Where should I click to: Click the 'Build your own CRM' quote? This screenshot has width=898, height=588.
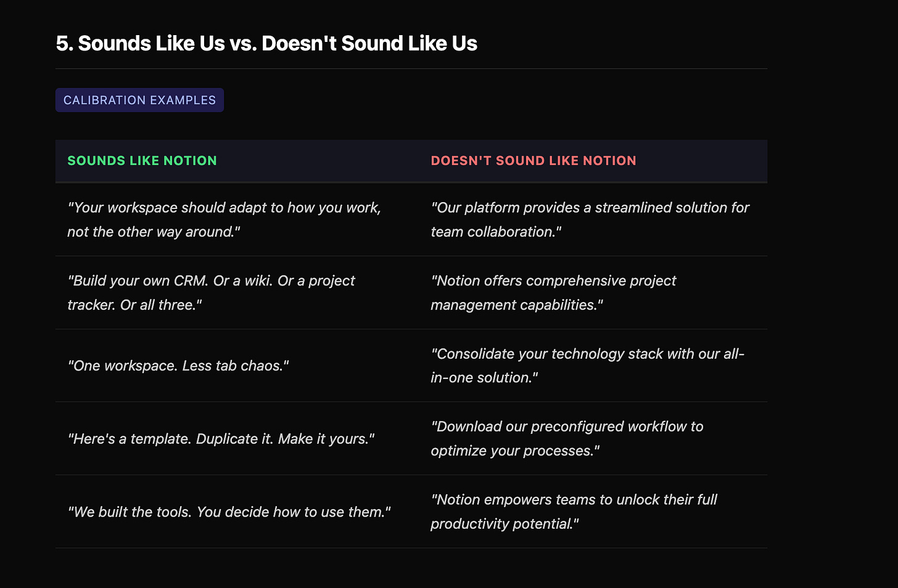211,281
